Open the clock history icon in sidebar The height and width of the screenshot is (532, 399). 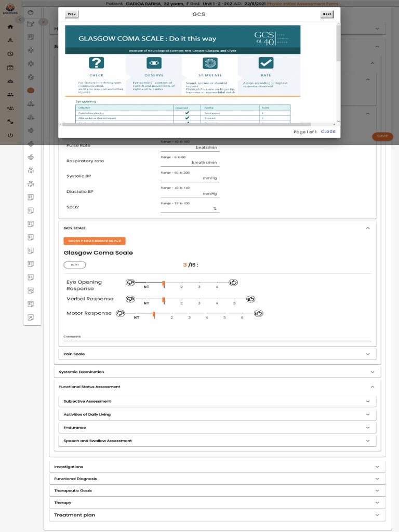tap(10, 54)
